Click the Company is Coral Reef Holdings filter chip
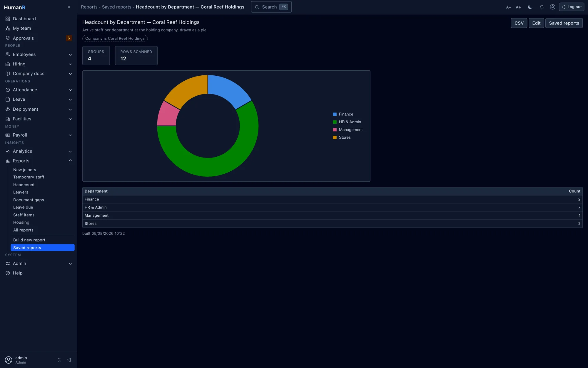Image resolution: width=588 pixels, height=368 pixels. 115,39
